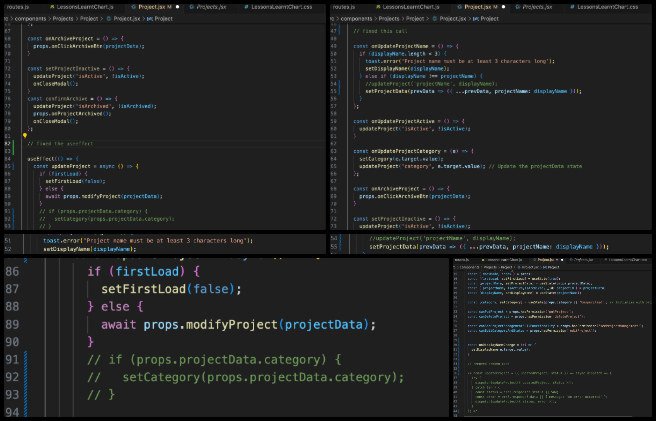Click line number 89 in the enlarged code view

pos(12,325)
